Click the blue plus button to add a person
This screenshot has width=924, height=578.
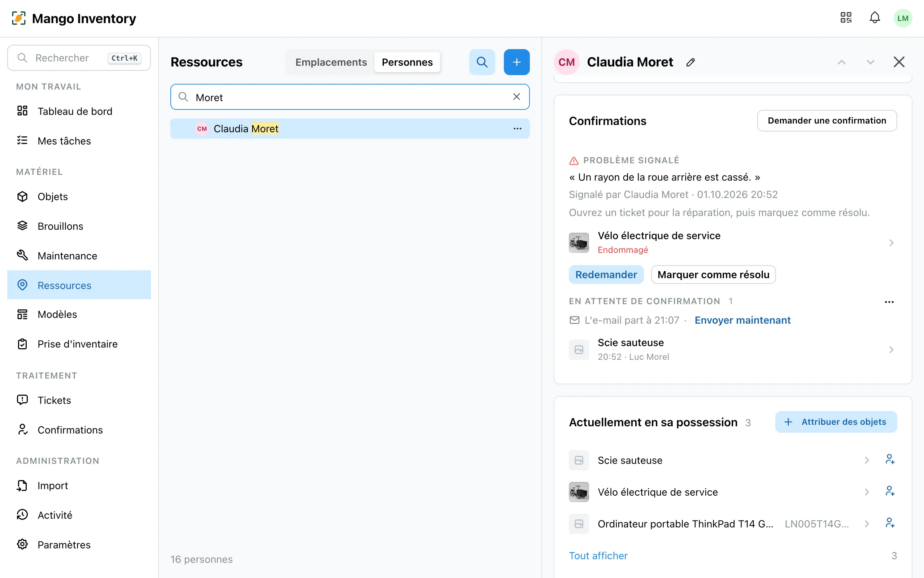tap(517, 62)
